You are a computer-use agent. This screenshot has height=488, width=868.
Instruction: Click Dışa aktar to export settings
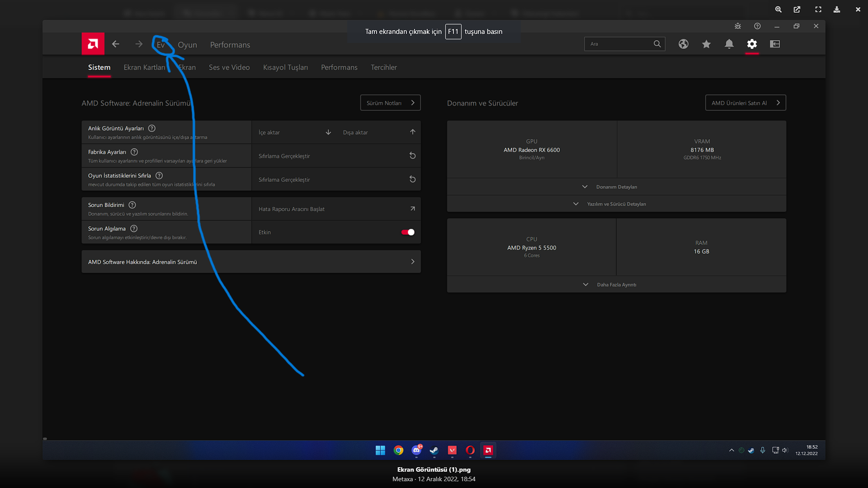coord(379,132)
